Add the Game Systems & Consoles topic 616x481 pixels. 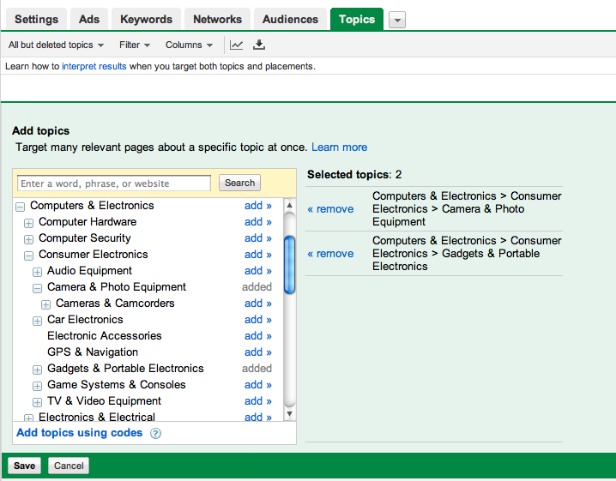coord(258,384)
